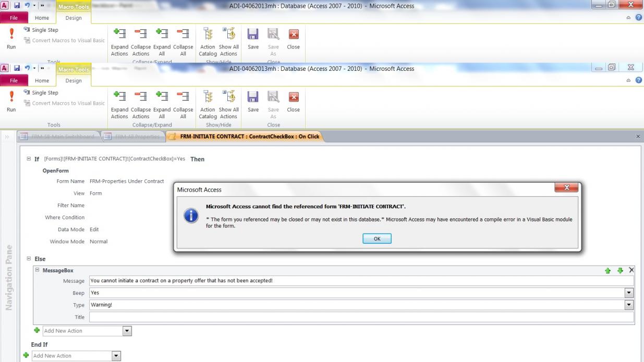Open the Beep dropdown in MessageBox
Viewport: 644px width, 362px height.
pos(629,293)
